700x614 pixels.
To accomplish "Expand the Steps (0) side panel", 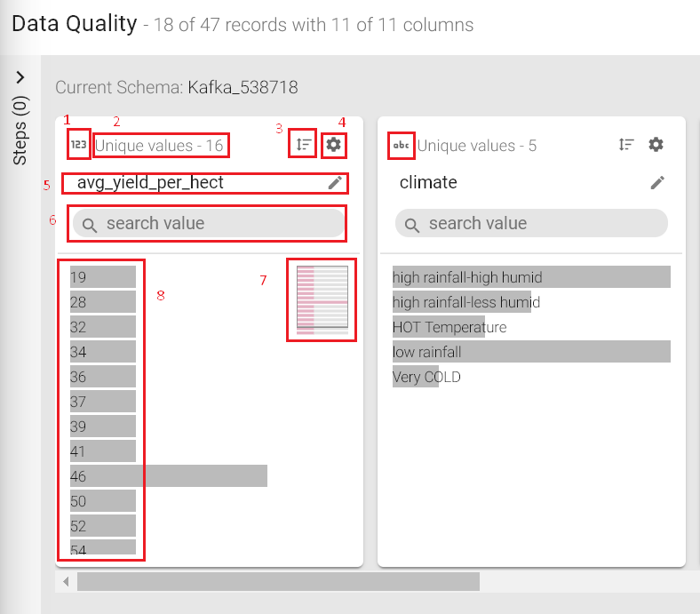I will [x=20, y=77].
